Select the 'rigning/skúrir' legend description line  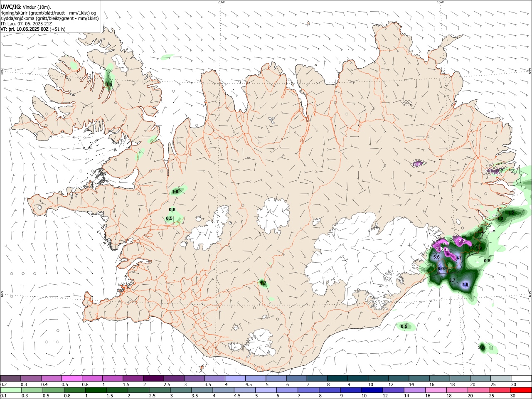coord(48,13)
